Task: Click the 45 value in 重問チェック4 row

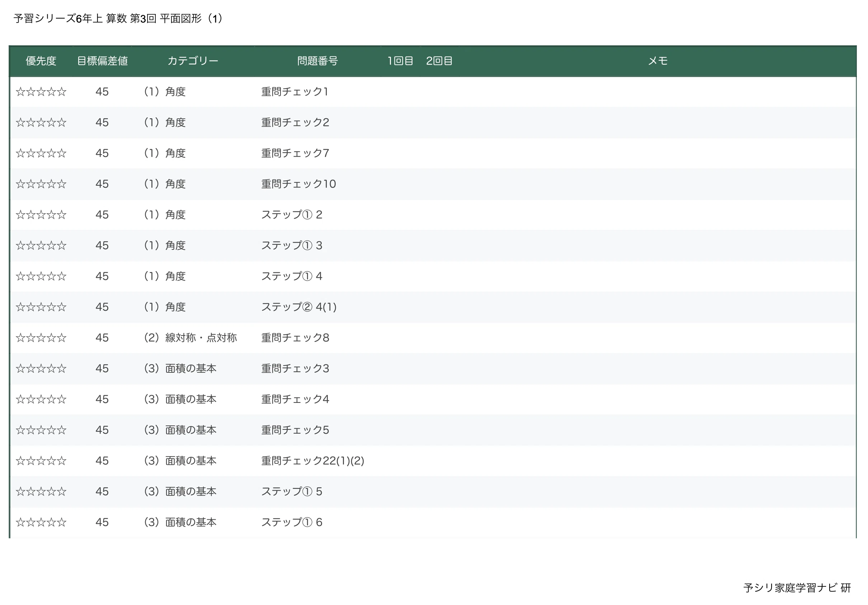Action: tap(102, 399)
